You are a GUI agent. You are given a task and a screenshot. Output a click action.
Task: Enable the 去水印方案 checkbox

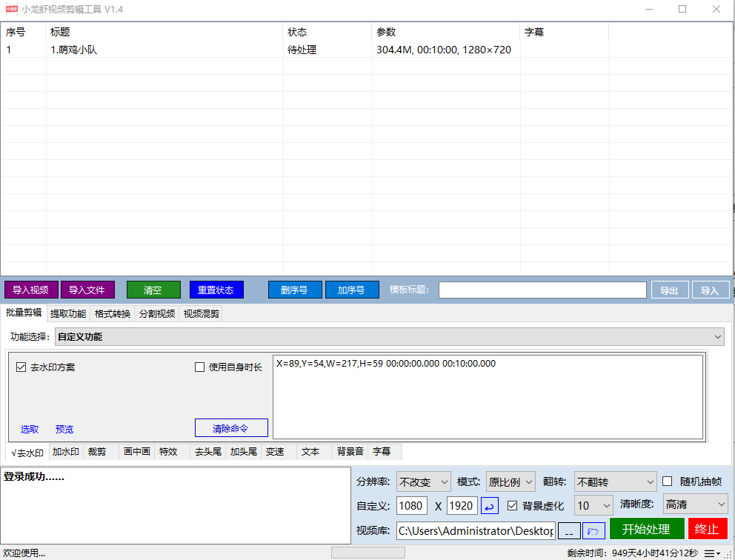coord(21,367)
